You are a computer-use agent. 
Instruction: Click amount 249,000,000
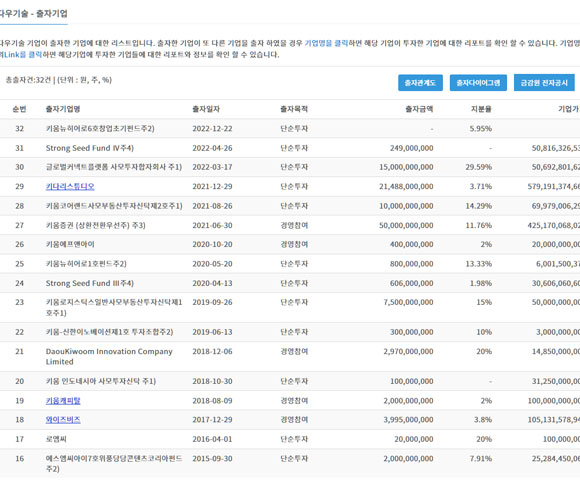click(412, 148)
